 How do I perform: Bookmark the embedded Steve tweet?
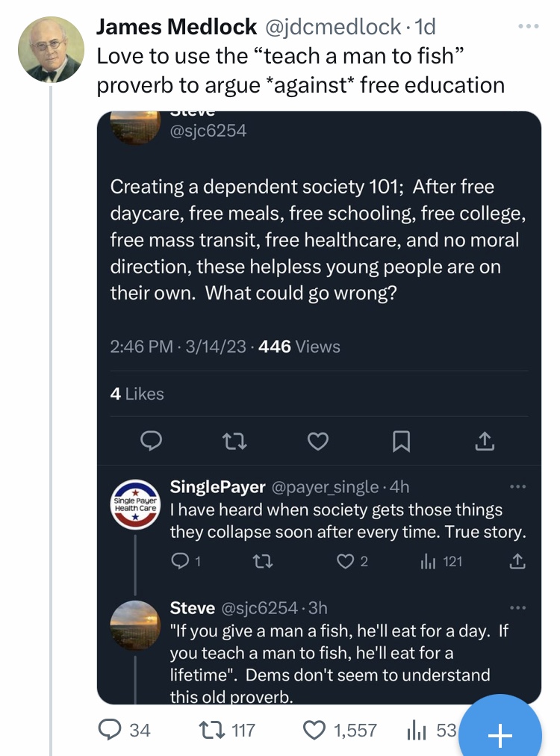point(402,441)
